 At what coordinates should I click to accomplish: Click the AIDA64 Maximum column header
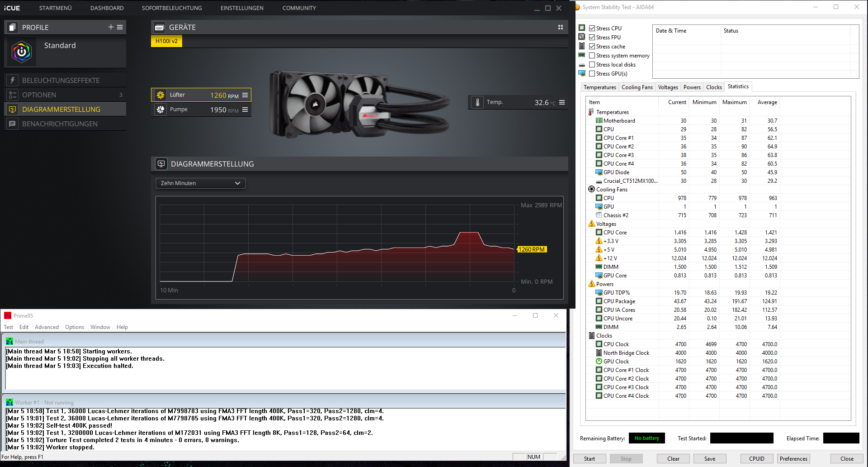click(x=734, y=102)
